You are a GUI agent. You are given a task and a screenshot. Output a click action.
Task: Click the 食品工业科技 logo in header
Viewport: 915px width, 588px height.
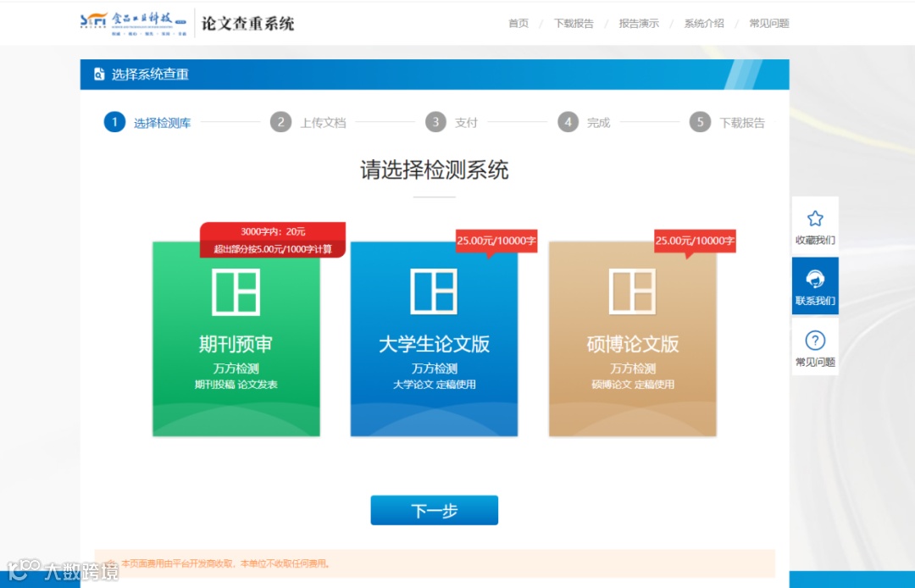coord(134,25)
